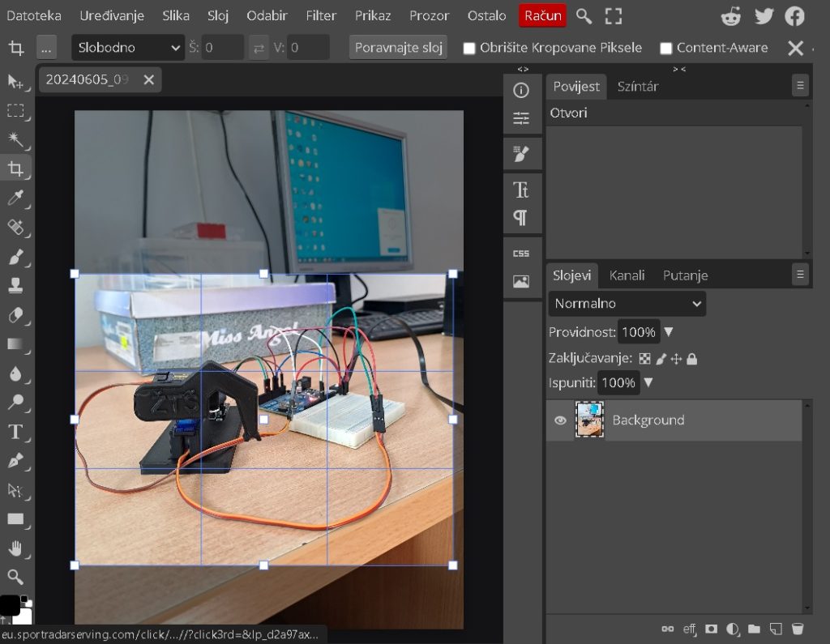The width and height of the screenshot is (830, 644).
Task: Open the CSS panel icon
Action: tap(521, 253)
